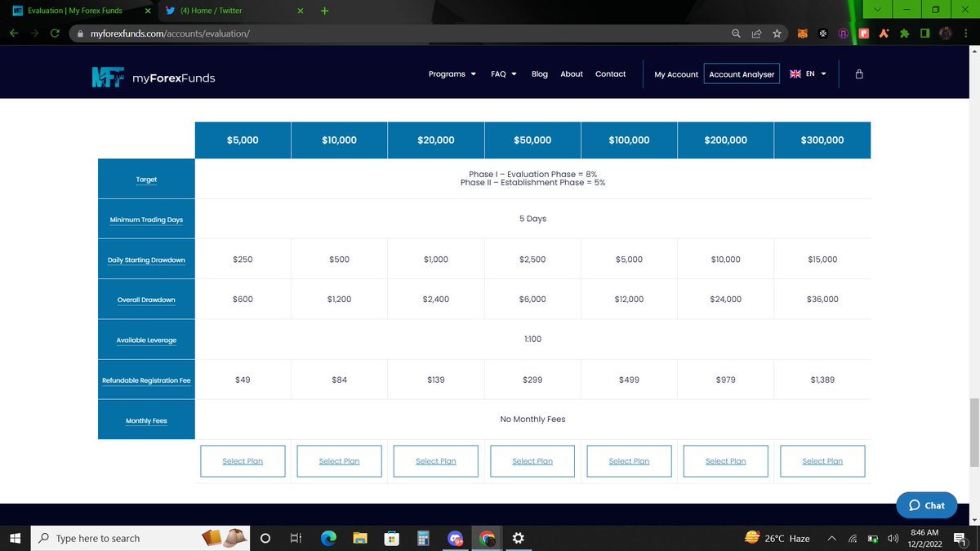Click the myForexFunds logo

coord(154,78)
